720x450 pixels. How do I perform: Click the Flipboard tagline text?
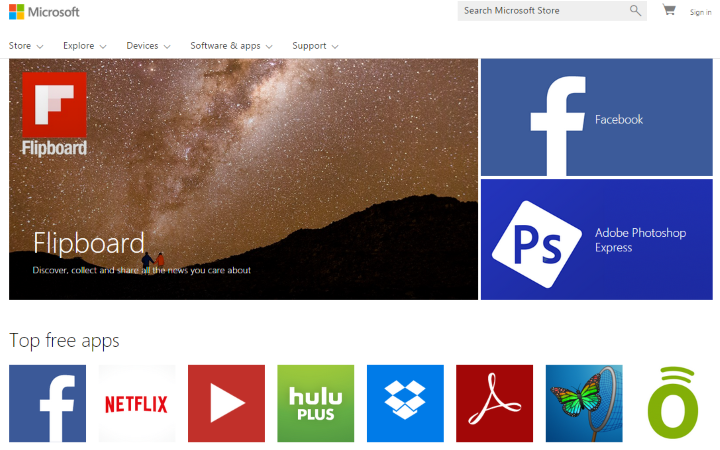coord(141,270)
